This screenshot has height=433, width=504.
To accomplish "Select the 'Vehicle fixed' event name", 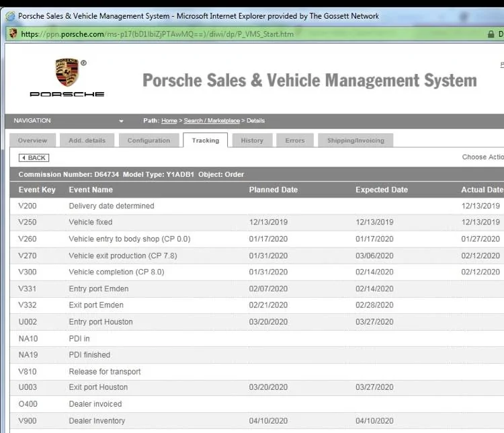I will click(91, 222).
